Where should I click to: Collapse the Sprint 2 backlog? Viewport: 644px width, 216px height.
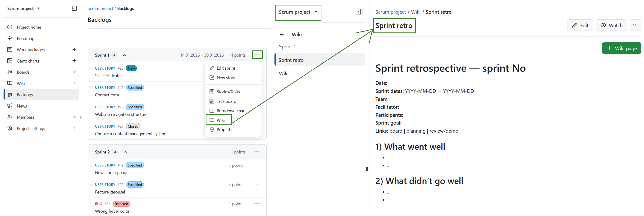tap(125, 152)
